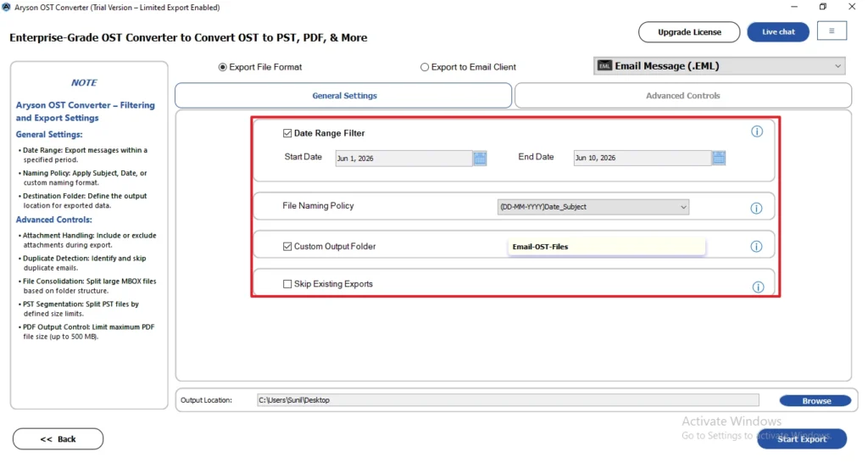Open the File Naming Policy dropdown
This screenshot has height=463, width=868.
(593, 207)
